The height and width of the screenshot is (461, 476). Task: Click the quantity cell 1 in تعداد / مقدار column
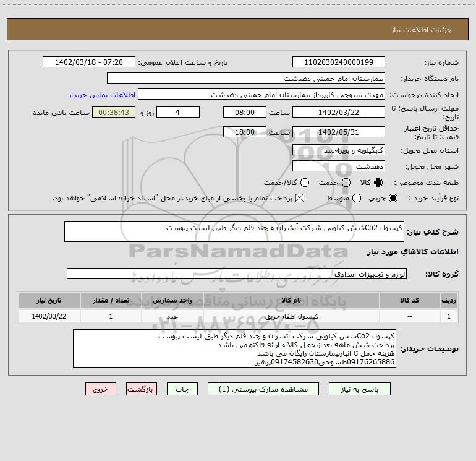tap(111, 316)
